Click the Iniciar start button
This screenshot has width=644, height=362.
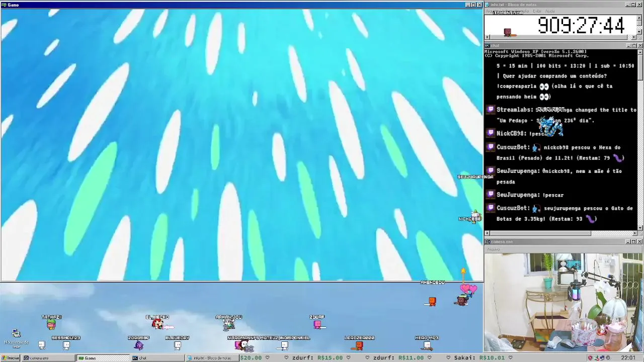10,358
